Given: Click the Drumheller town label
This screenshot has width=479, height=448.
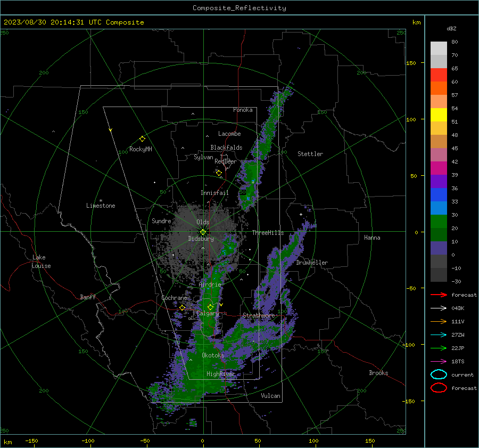Looking at the screenshot, I should (312, 263).
